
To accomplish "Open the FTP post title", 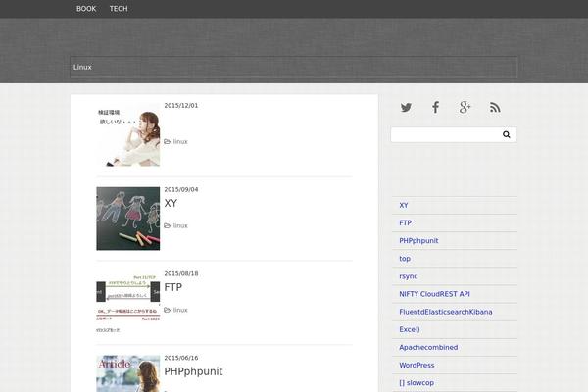I will tap(173, 287).
